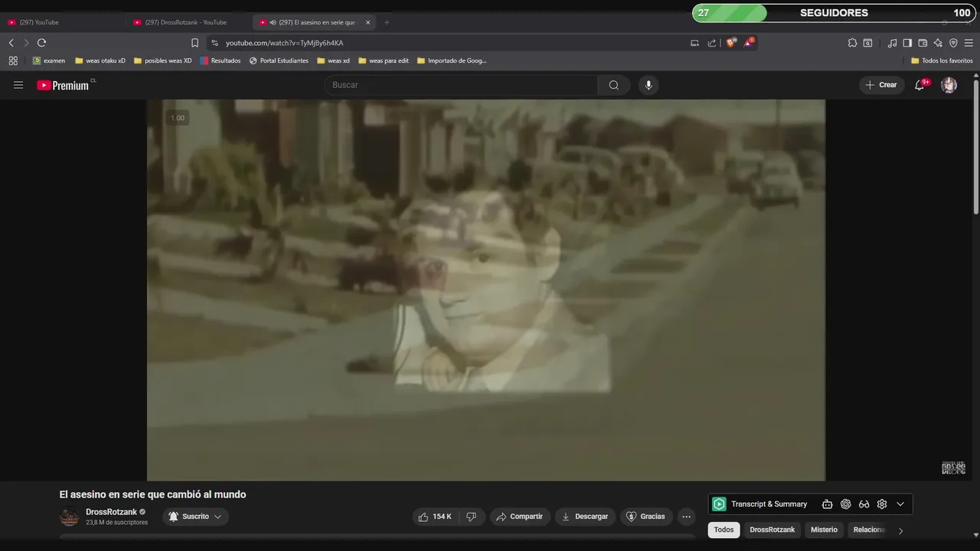Select the Relacionados filter chip
This screenshot has width=980, height=551.
point(869,530)
